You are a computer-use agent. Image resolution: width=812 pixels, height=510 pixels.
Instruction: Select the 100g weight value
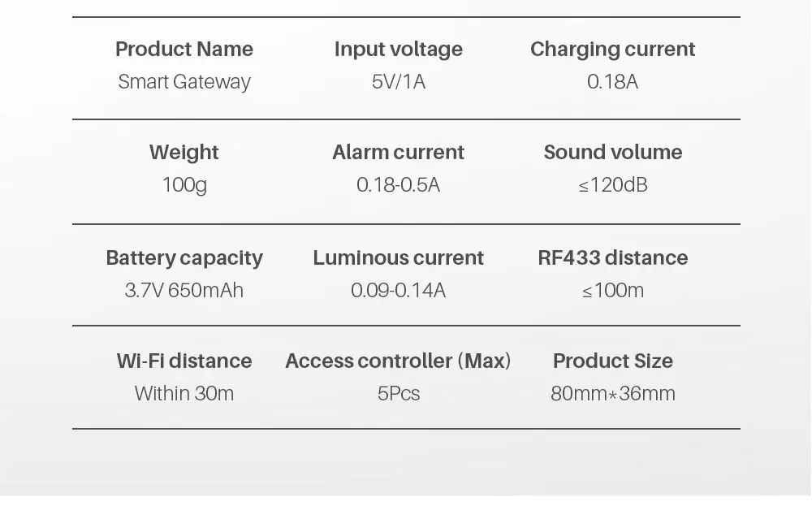click(184, 185)
